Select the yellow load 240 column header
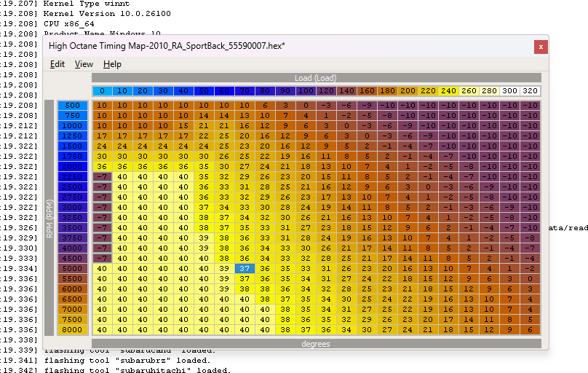The width and height of the screenshot is (588, 373). [448, 91]
